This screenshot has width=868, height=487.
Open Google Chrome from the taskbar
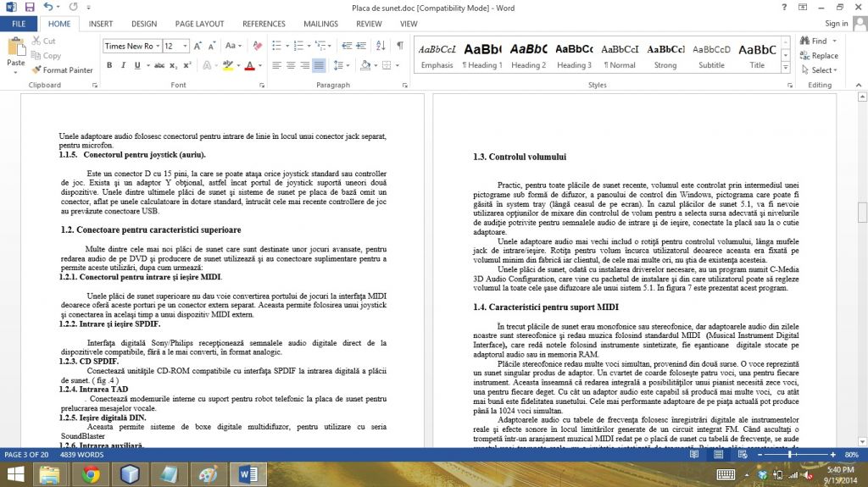(x=91, y=473)
